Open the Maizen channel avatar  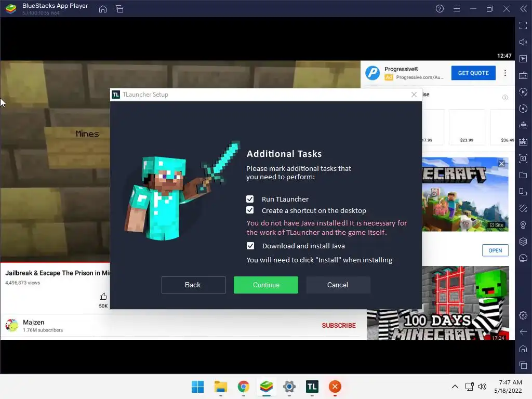12,325
